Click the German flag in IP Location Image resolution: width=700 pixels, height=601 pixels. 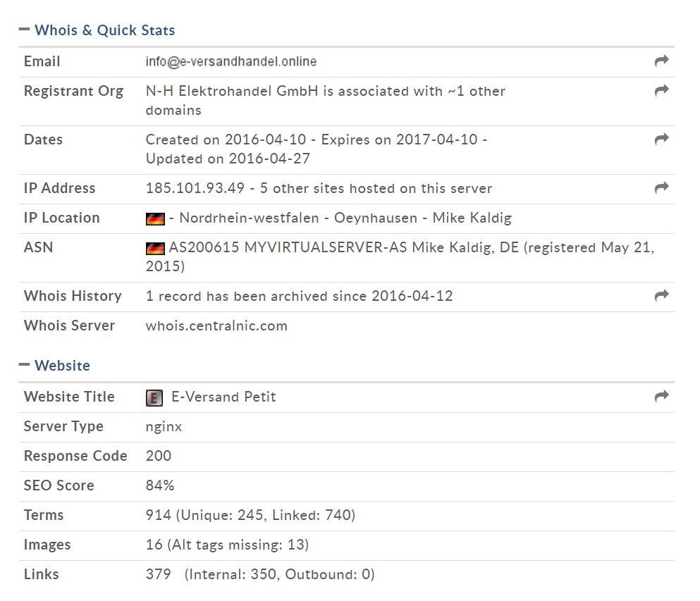coord(155,218)
